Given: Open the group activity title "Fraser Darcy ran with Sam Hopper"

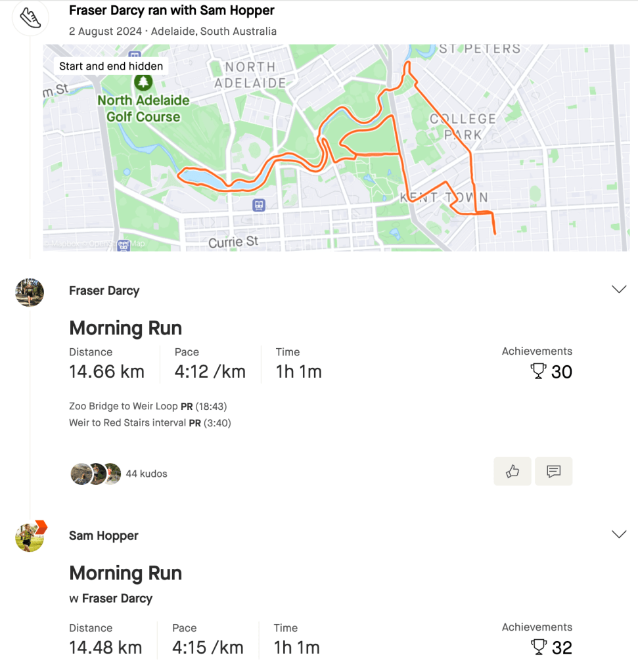Looking at the screenshot, I should click(x=171, y=11).
